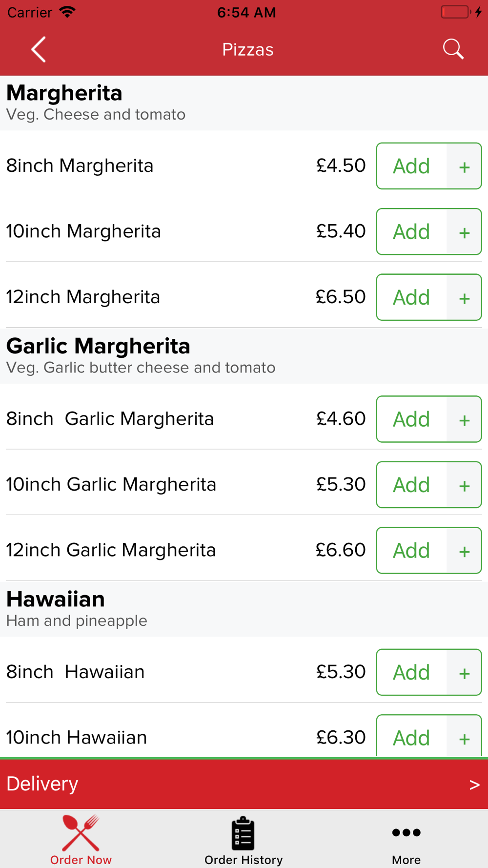
Task: Tap the 12inch Garlic Margherita Add button
Action: (411, 551)
